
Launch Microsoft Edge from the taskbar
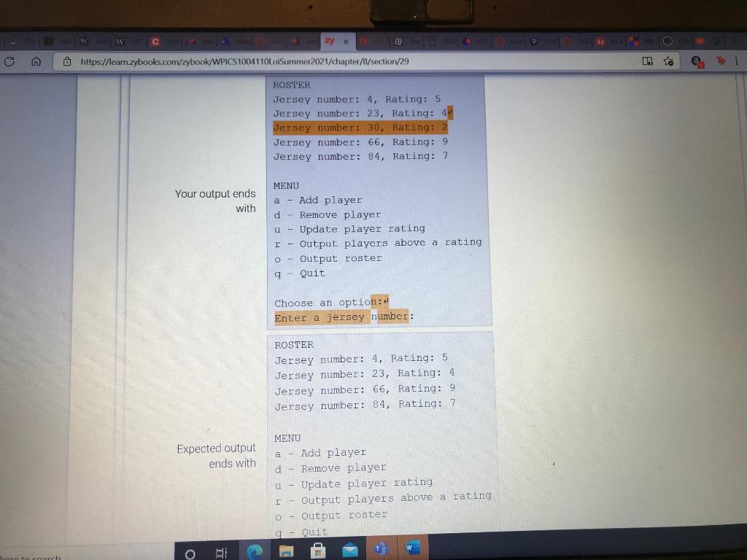point(253,552)
